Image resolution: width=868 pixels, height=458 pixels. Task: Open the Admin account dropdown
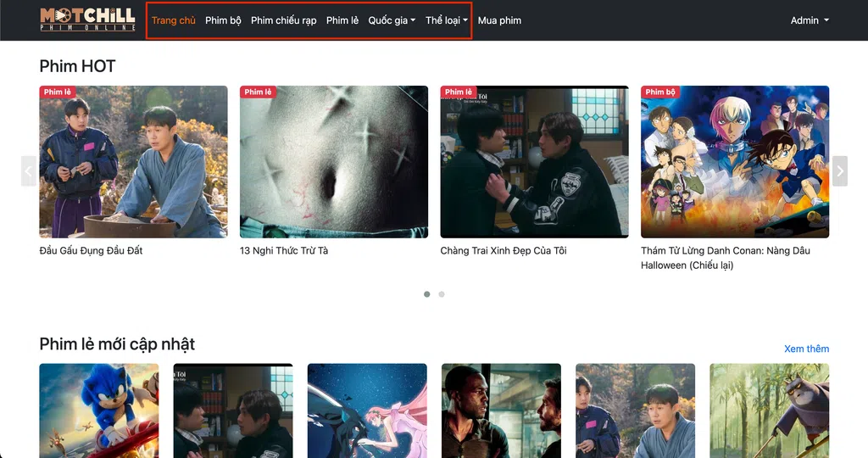click(x=810, y=20)
